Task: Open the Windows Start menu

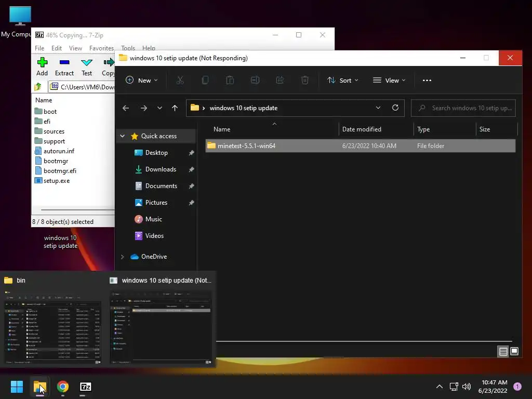Action: 17,387
